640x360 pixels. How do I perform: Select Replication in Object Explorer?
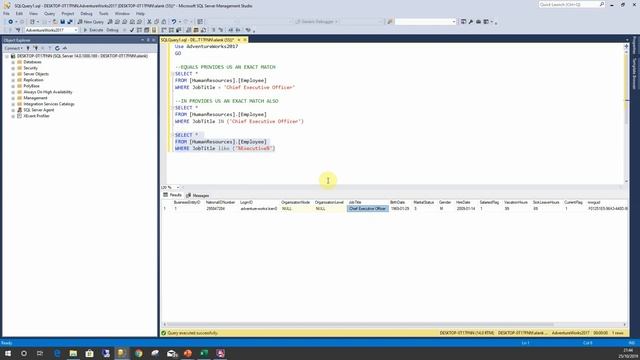33,80
